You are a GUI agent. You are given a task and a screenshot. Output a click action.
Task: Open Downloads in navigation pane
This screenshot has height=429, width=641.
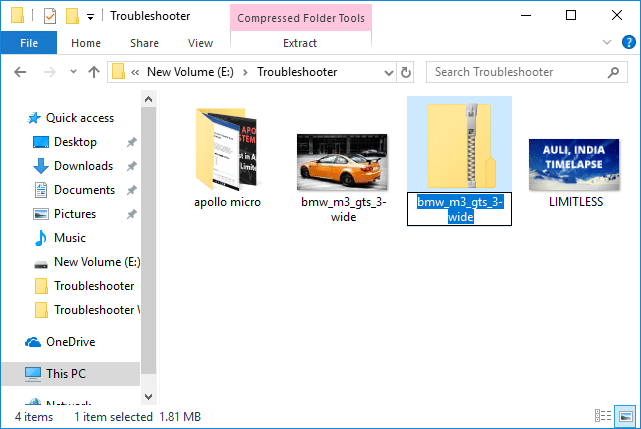pos(83,166)
